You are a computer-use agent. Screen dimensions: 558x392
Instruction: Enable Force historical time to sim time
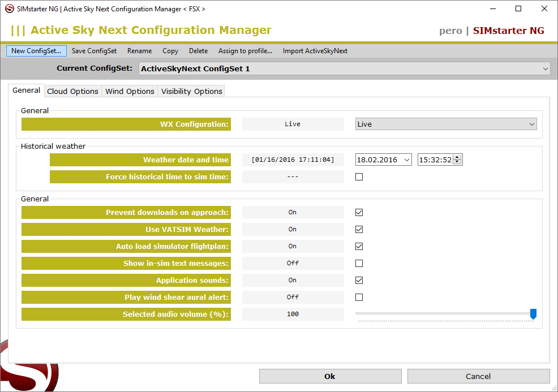pos(359,177)
